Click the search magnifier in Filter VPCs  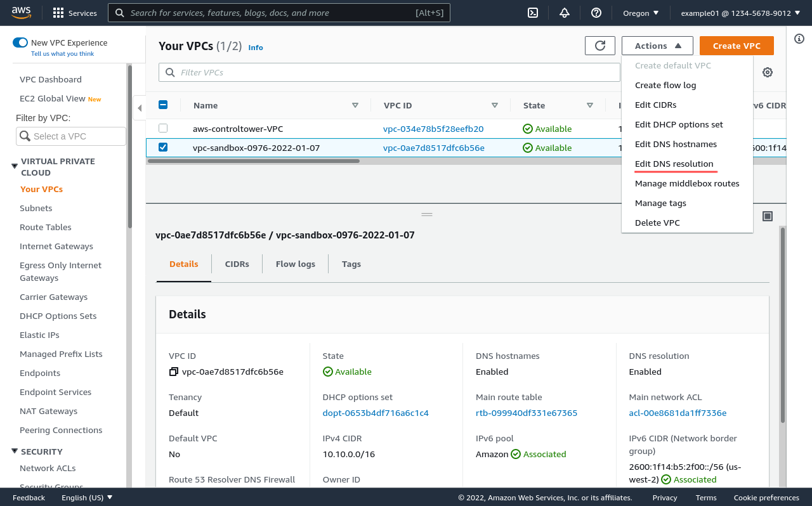(170, 72)
